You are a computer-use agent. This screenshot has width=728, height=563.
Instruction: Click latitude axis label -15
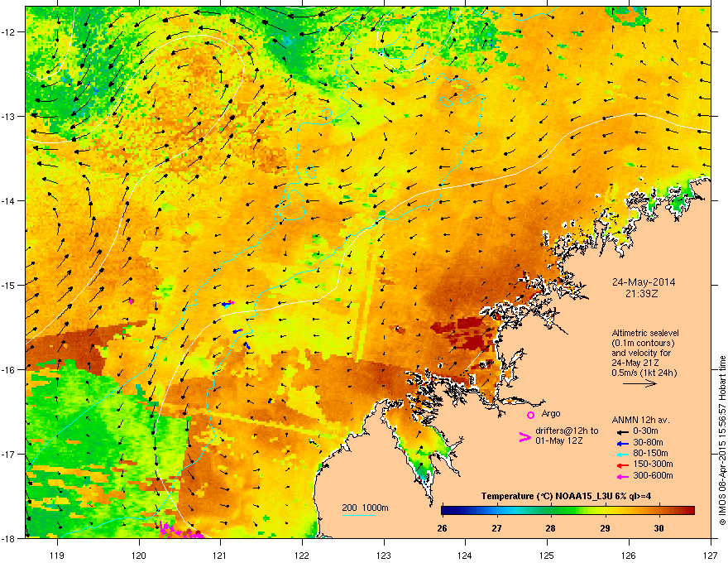tap(8, 285)
